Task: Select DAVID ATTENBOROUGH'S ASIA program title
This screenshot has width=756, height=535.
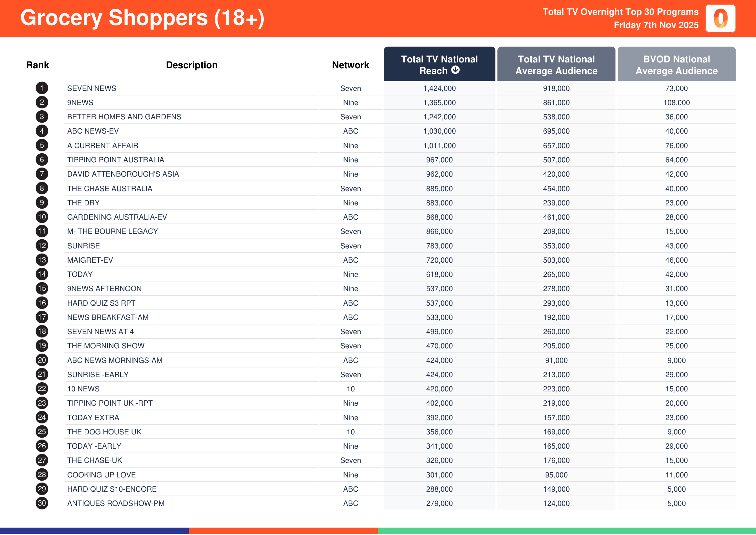Action: click(123, 174)
